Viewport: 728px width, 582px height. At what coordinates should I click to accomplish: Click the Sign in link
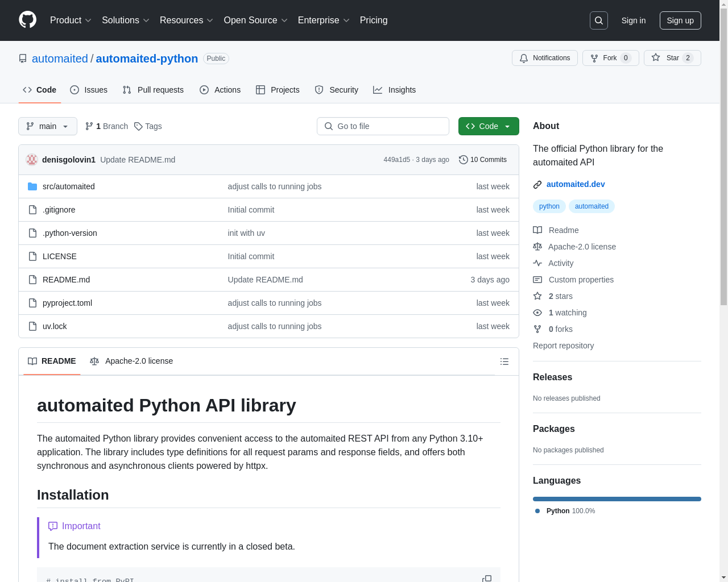(x=634, y=20)
